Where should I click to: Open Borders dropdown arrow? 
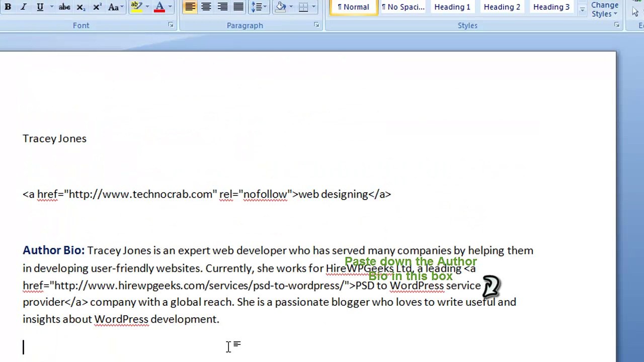[x=314, y=7]
